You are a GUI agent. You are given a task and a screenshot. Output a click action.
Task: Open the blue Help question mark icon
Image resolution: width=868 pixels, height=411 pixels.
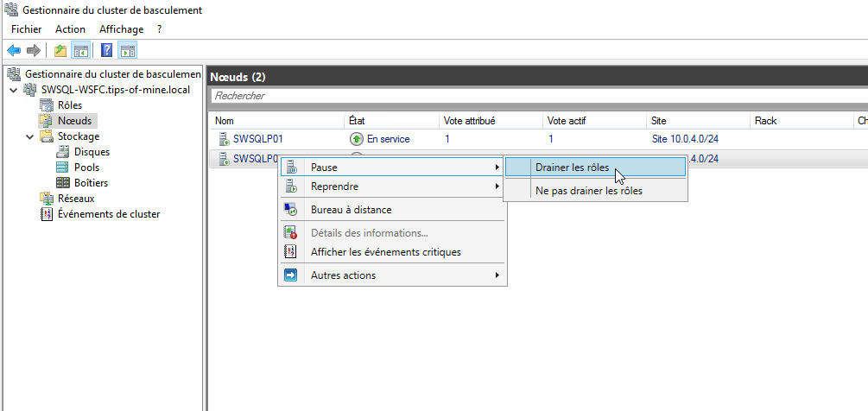tap(107, 51)
